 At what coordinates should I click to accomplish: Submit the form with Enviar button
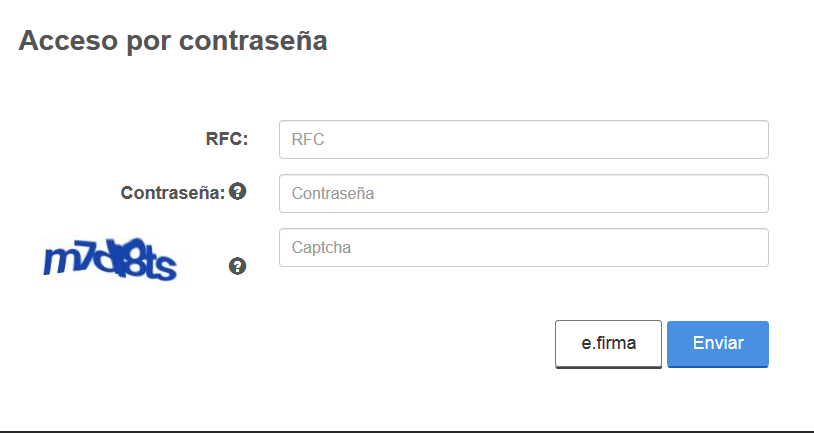(x=718, y=344)
